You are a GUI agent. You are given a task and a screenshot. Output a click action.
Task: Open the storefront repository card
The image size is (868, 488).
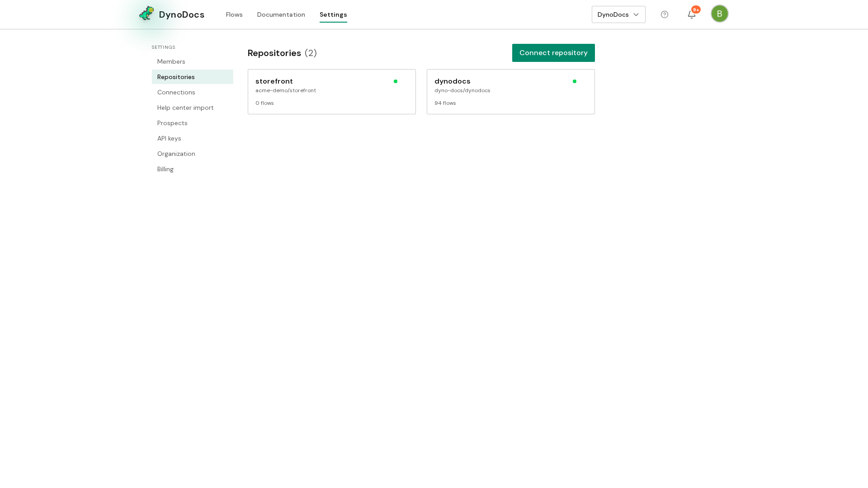click(332, 92)
